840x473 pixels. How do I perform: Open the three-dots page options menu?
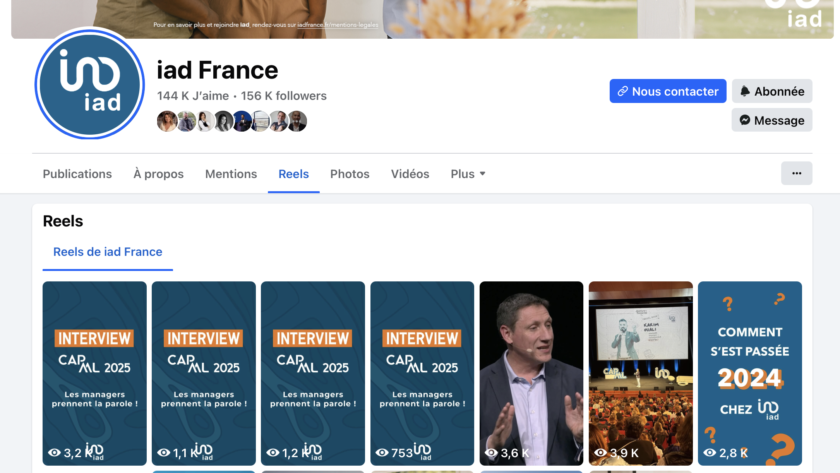click(x=796, y=173)
